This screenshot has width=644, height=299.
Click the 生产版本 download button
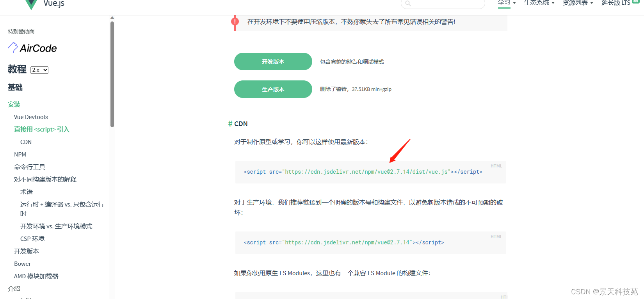point(273,89)
